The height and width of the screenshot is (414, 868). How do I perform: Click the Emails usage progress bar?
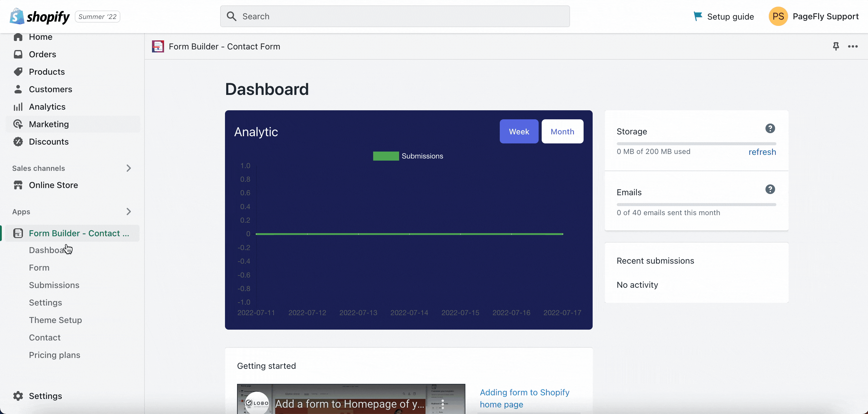pos(696,205)
